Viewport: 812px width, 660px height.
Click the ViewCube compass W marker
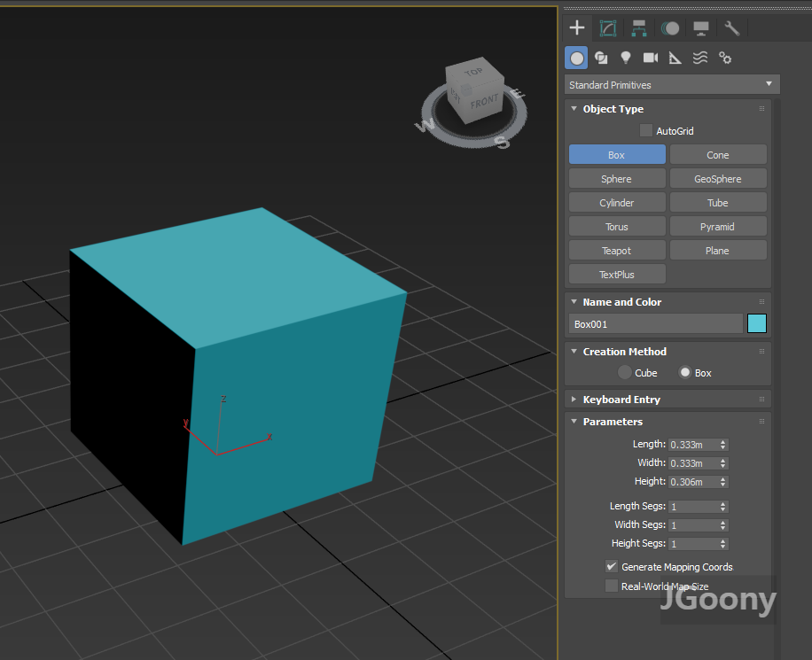click(x=425, y=125)
